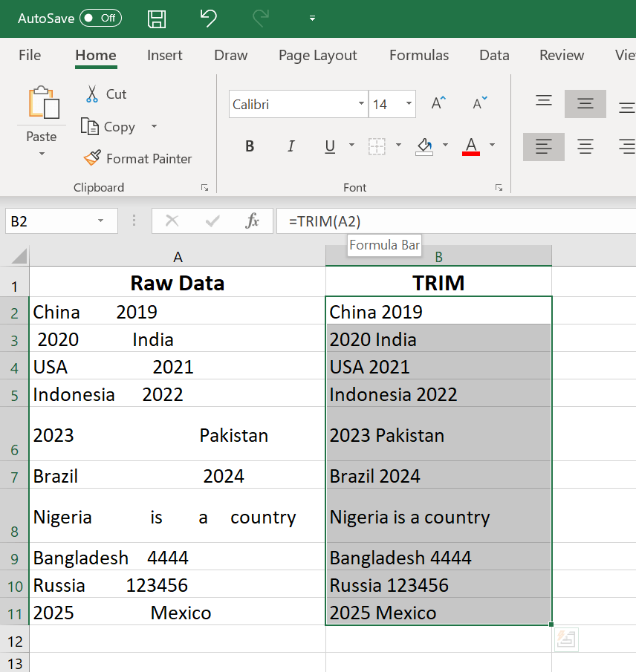This screenshot has width=636, height=672.
Task: Select left-align in the alignment group
Action: click(543, 146)
